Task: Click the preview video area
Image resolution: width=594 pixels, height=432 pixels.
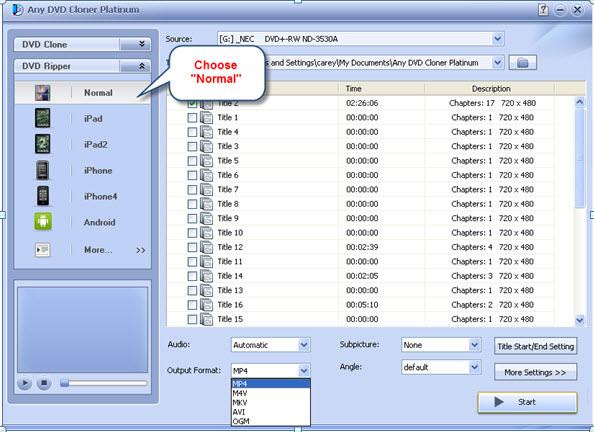Action: point(83,330)
